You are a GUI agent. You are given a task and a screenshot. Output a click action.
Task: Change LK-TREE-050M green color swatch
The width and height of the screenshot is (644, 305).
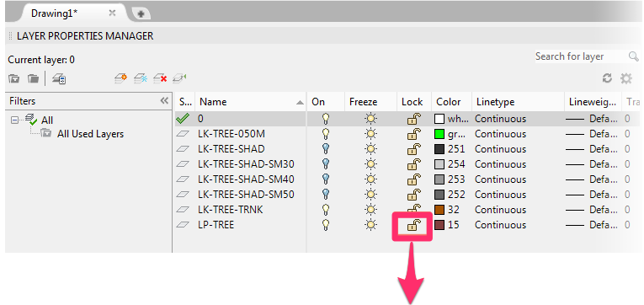pyautogui.click(x=439, y=134)
